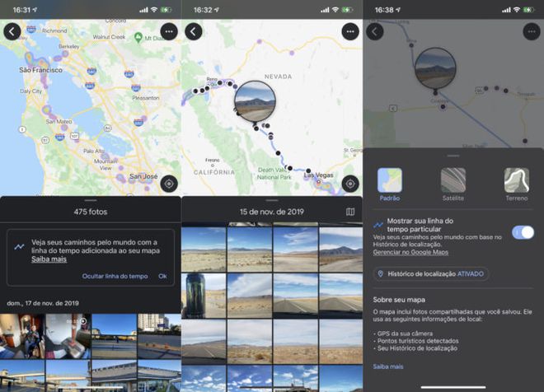Tap 15 de nov. de 2019 header
The image size is (544, 392).
click(272, 212)
